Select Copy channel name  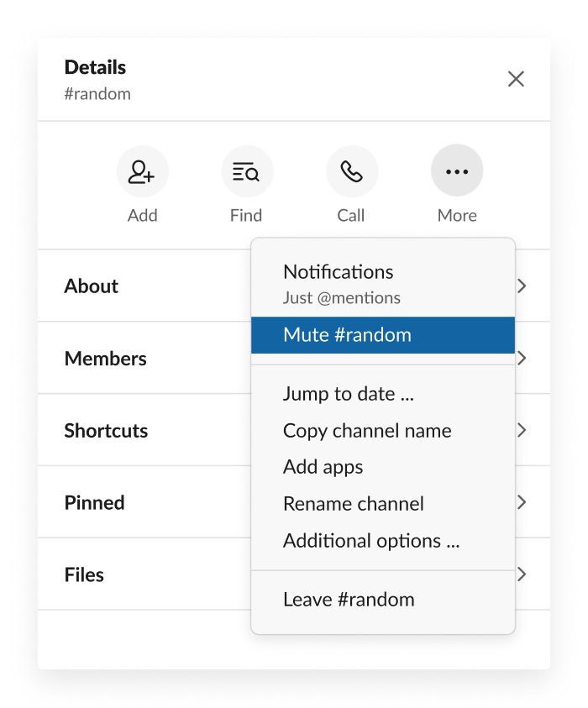pos(367,431)
